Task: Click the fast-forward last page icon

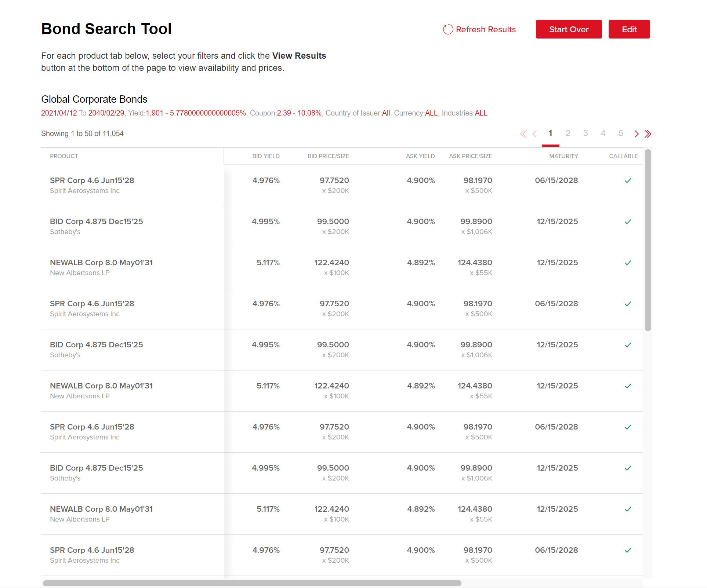Action: point(648,133)
